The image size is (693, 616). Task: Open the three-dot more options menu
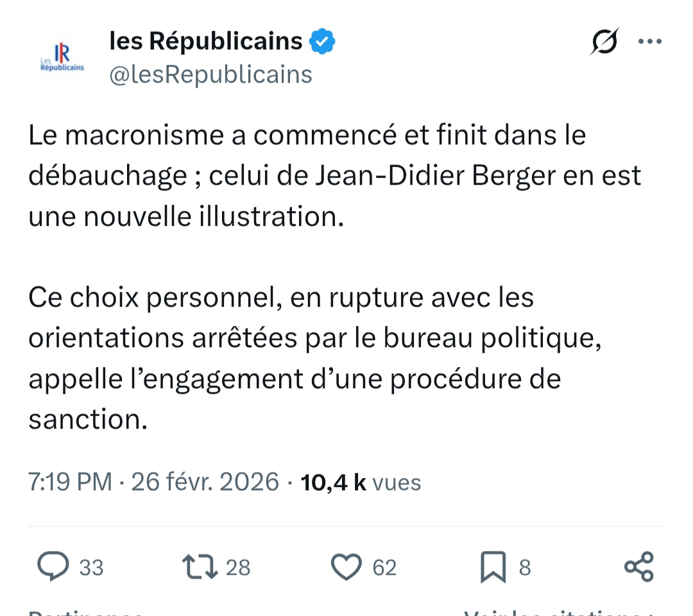(649, 42)
